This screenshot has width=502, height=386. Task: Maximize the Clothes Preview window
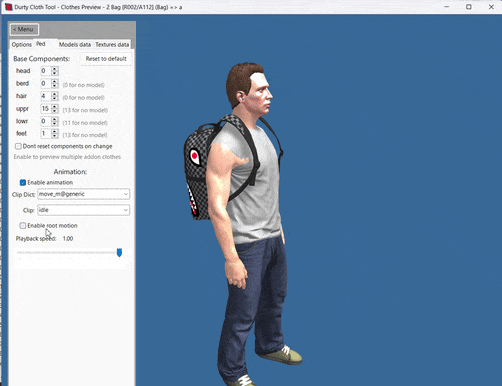469,7
